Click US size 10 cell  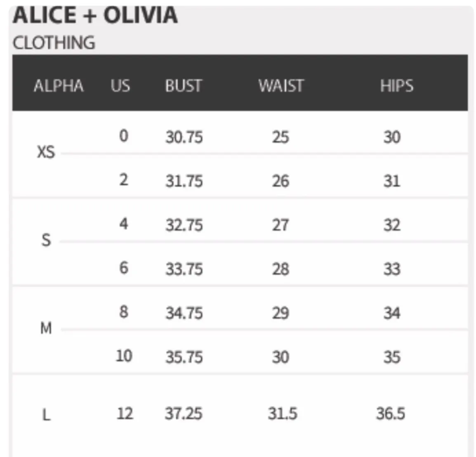coord(124,356)
